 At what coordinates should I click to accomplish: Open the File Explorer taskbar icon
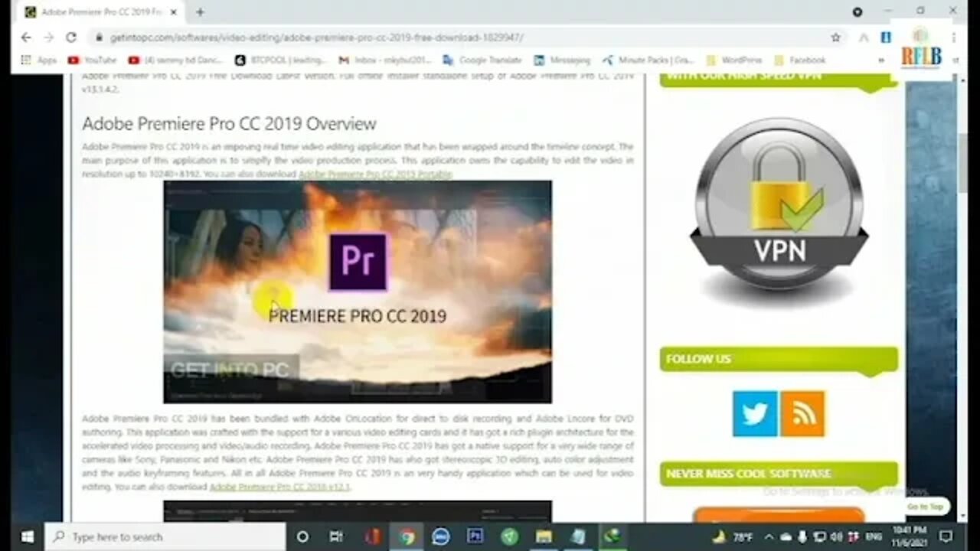tap(544, 536)
